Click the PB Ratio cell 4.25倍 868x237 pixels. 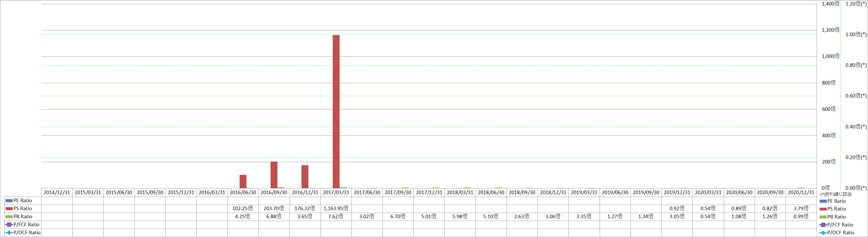(243, 217)
